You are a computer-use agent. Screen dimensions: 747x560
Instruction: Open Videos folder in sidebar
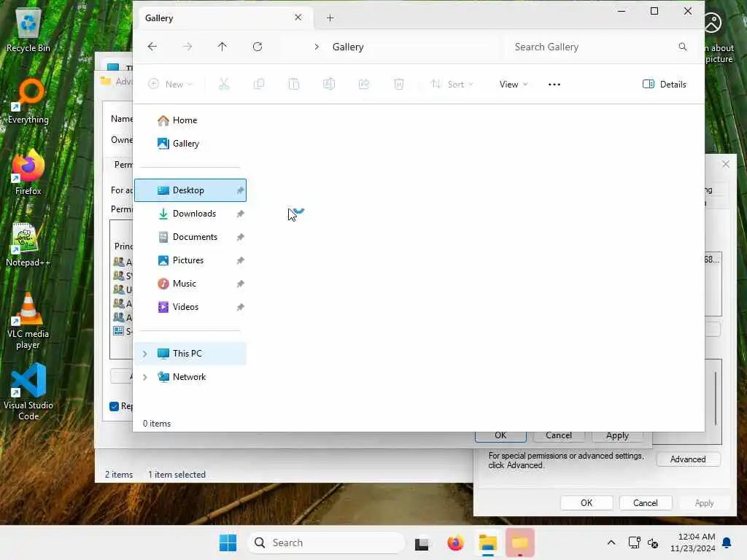click(x=190, y=307)
